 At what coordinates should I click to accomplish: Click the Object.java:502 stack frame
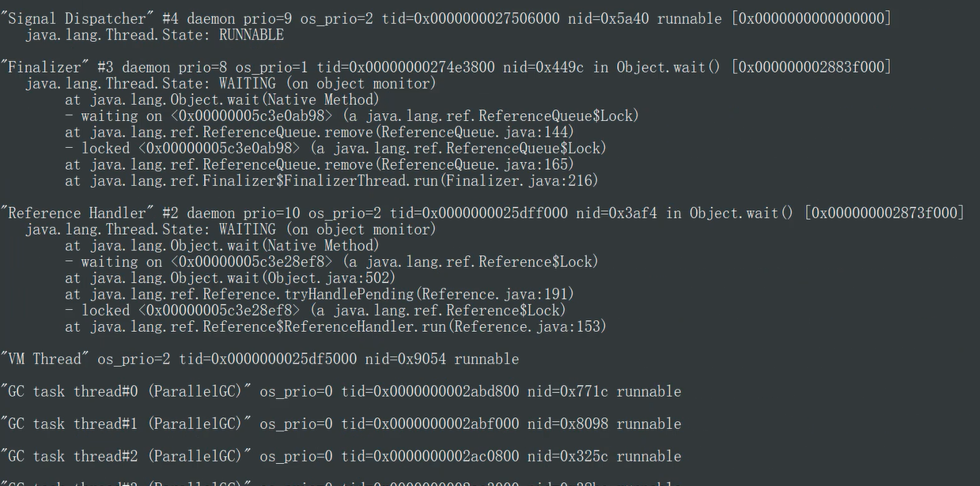[230, 277]
